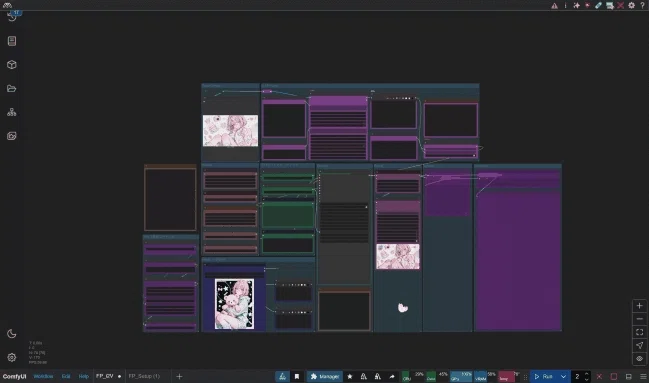Select the large green node in center

pyautogui.click(x=288, y=215)
